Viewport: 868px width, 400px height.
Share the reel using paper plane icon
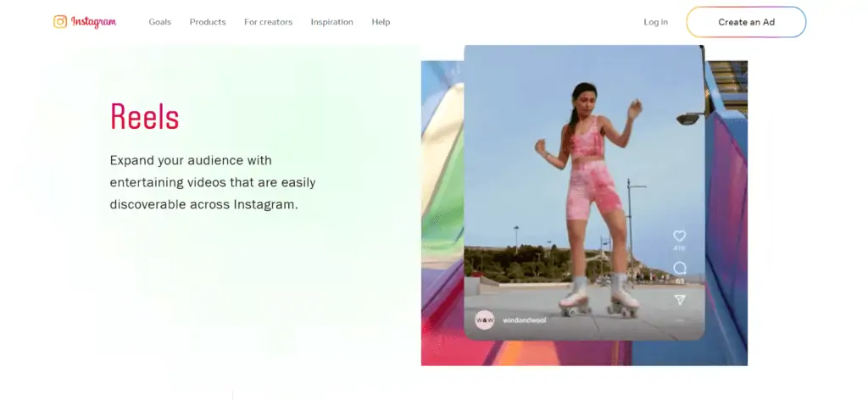pos(679,300)
